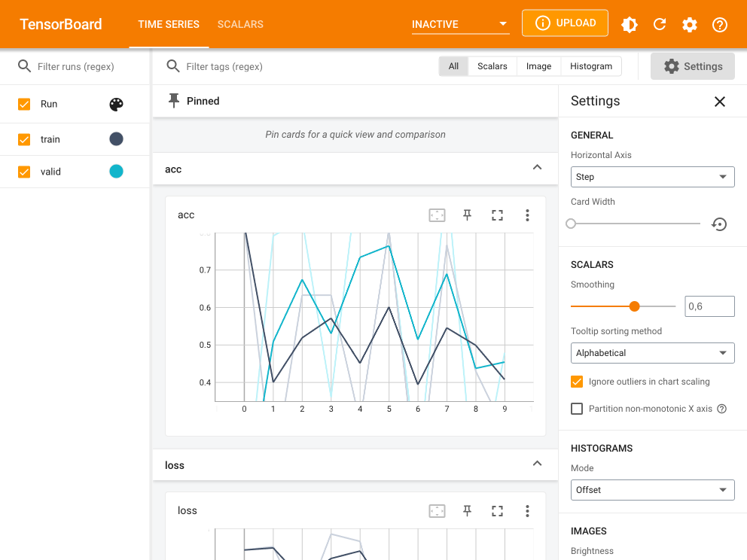Uncheck the valid run checkbox
The width and height of the screenshot is (747, 560).
(x=24, y=172)
